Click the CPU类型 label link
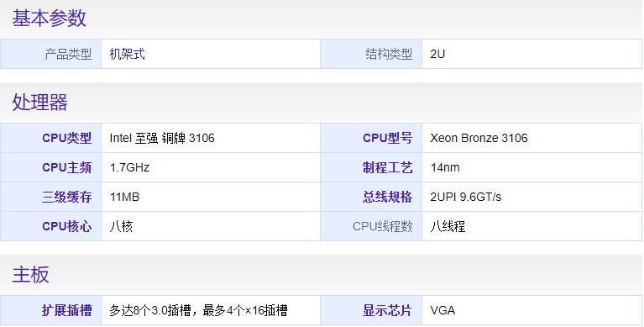The image size is (644, 327). point(67,138)
